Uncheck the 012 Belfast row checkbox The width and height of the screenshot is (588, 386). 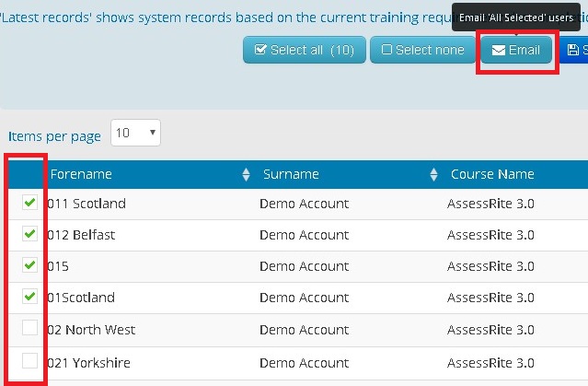click(x=30, y=235)
